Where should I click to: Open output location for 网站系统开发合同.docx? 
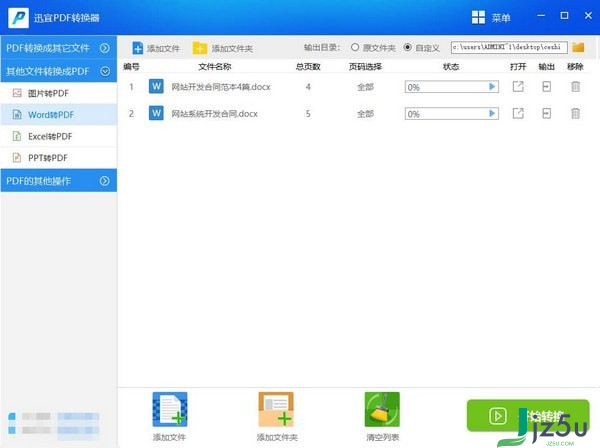pos(546,113)
